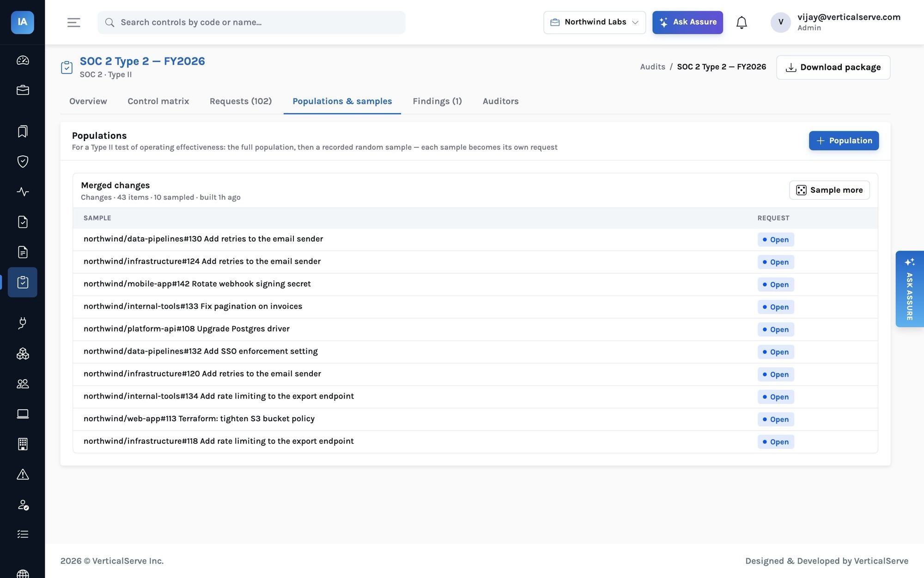Open the user verified sidebar icon
The height and width of the screenshot is (578, 924).
point(23,504)
